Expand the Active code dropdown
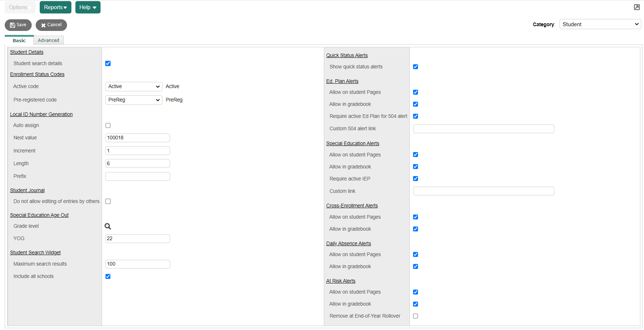The width and height of the screenshot is (644, 330). tap(134, 87)
